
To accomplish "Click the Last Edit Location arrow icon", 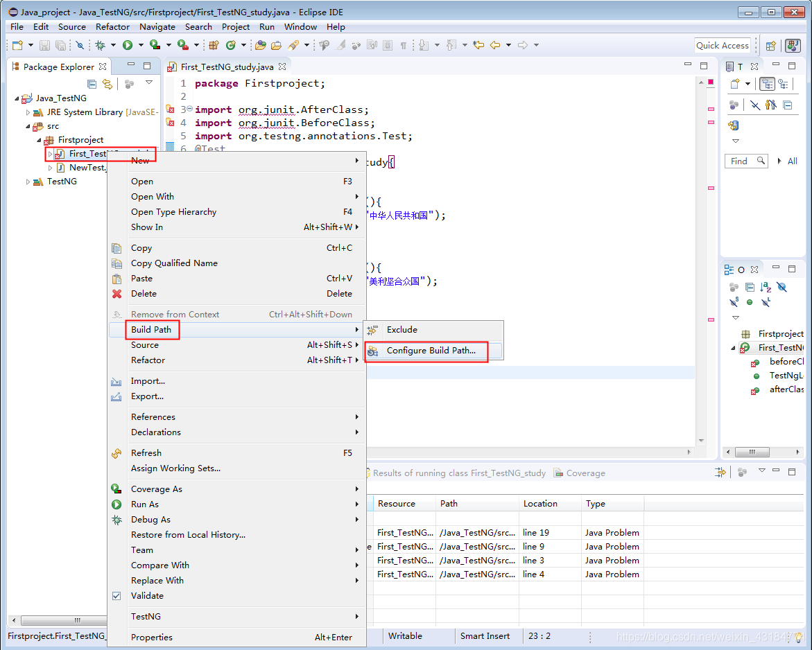I will (478, 46).
